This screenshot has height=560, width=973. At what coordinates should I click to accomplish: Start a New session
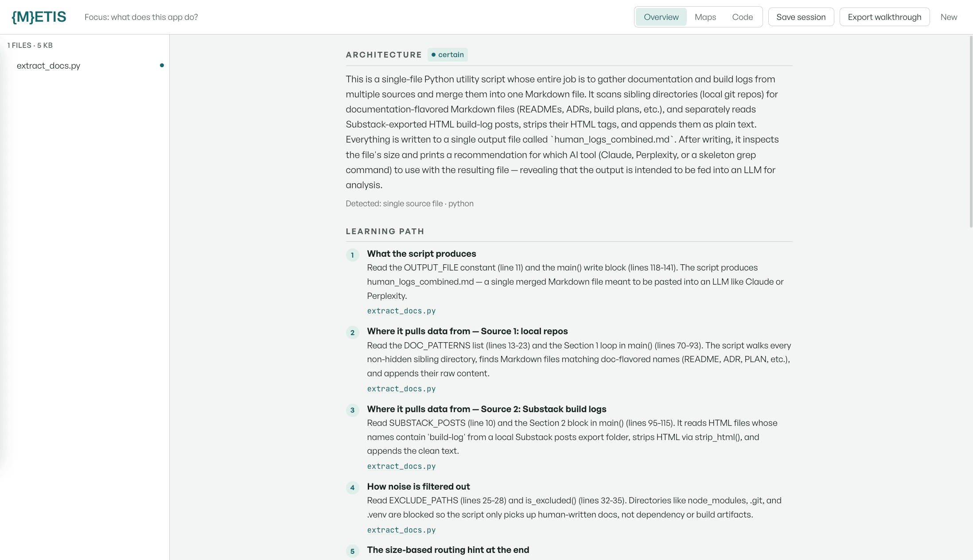(x=949, y=17)
